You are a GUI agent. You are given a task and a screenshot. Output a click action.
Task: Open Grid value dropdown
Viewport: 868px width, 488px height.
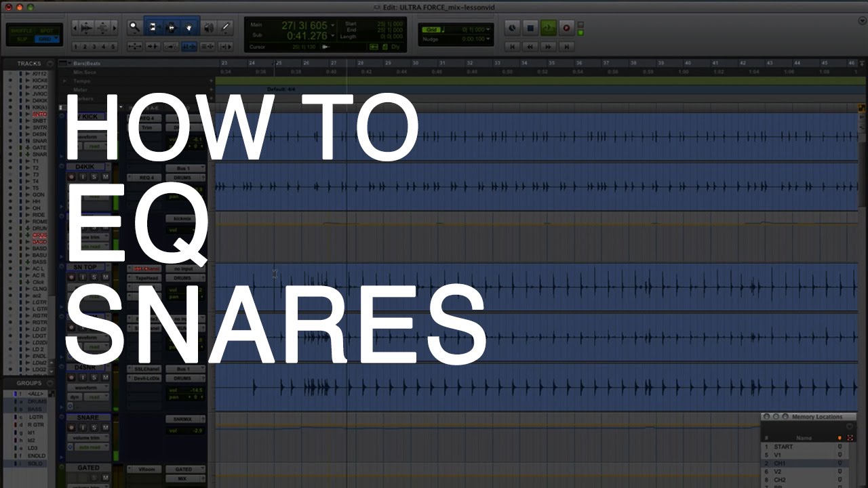(x=488, y=30)
